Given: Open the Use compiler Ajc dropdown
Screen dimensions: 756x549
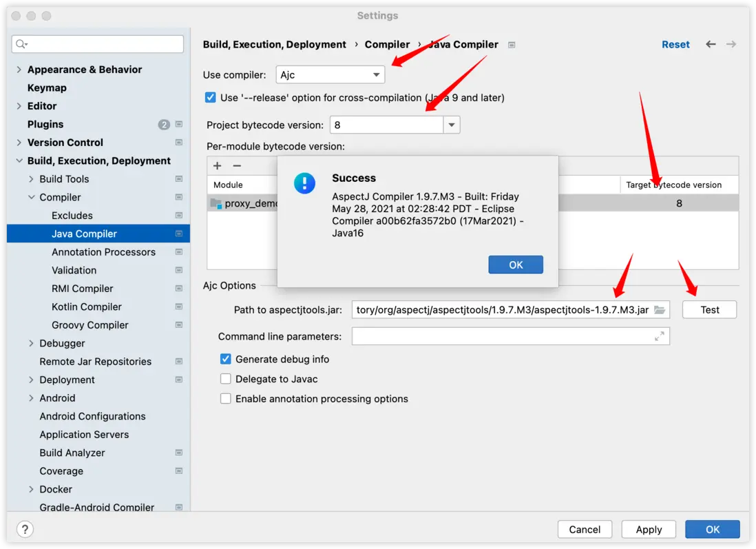Looking at the screenshot, I should (330, 75).
